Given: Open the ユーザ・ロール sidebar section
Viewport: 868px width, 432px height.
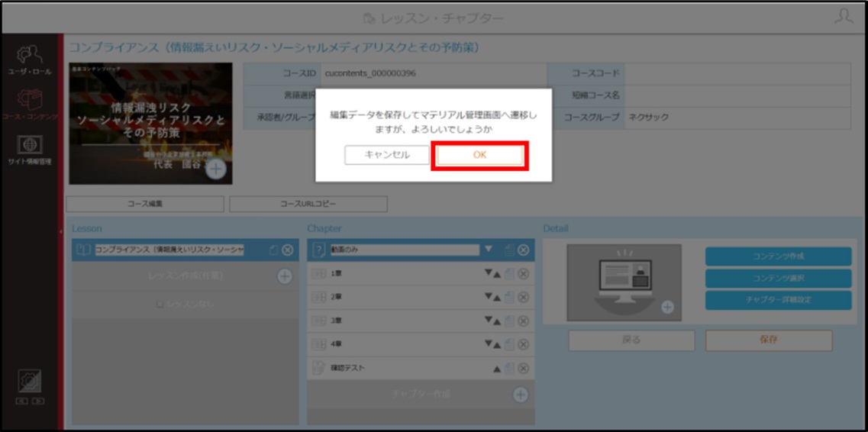Looking at the screenshot, I should pyautogui.click(x=29, y=60).
